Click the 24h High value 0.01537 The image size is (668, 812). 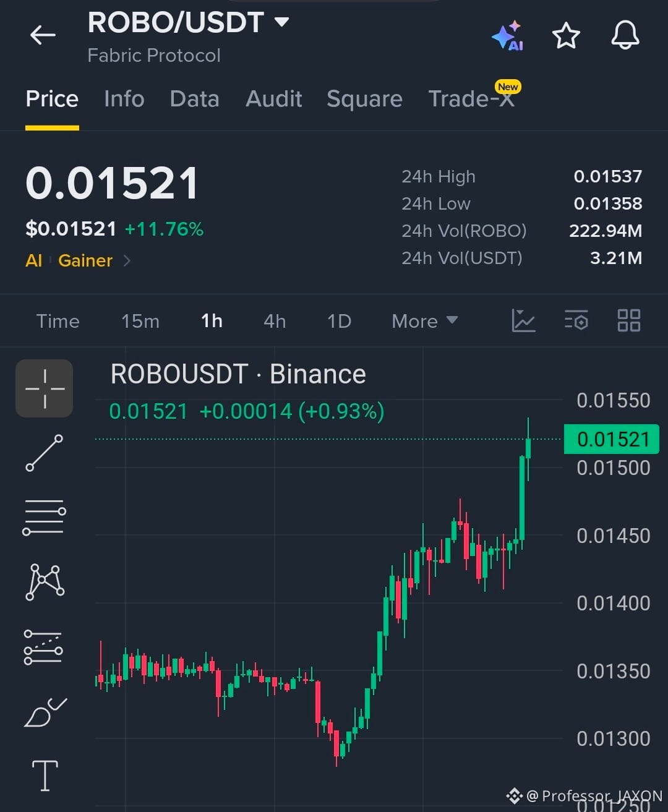(x=608, y=176)
